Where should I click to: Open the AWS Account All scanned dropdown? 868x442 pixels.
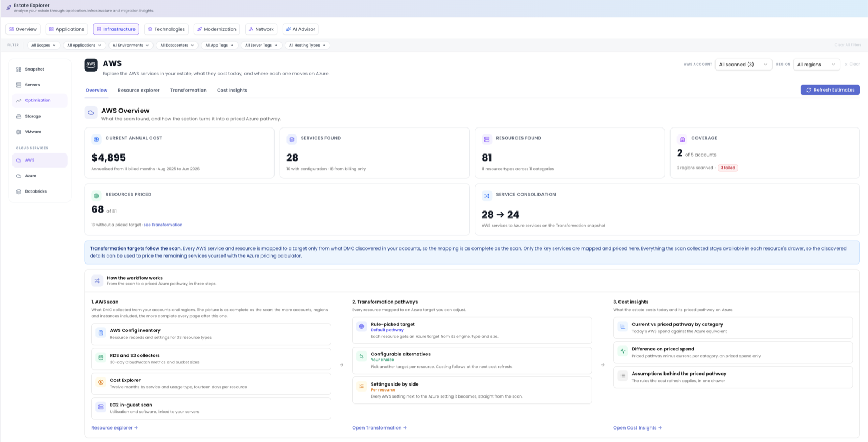coord(743,65)
